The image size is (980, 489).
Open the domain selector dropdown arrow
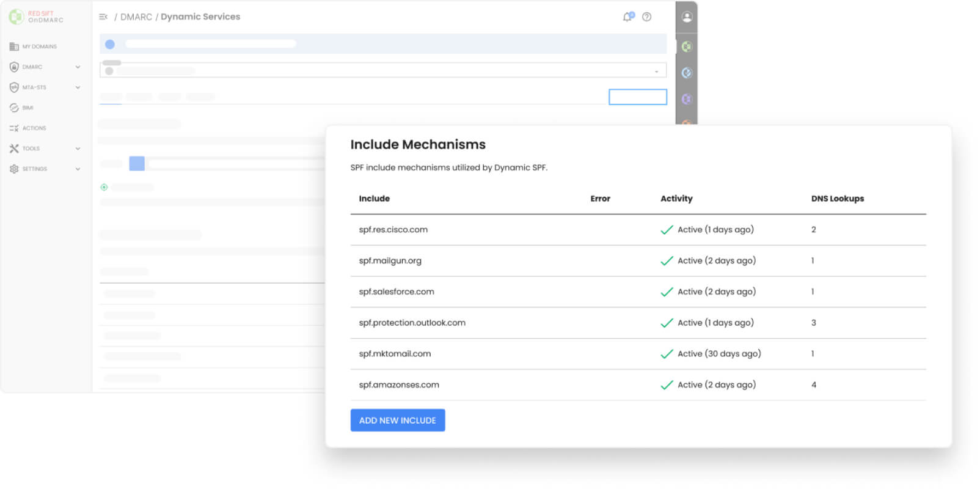[657, 72]
